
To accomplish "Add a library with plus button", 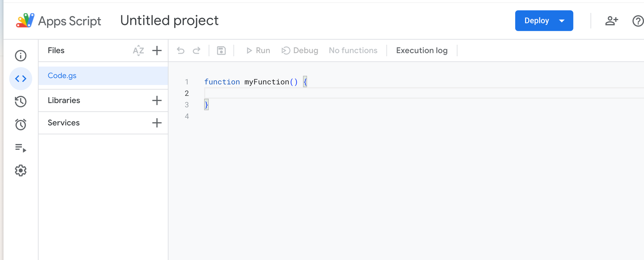I will (x=157, y=101).
